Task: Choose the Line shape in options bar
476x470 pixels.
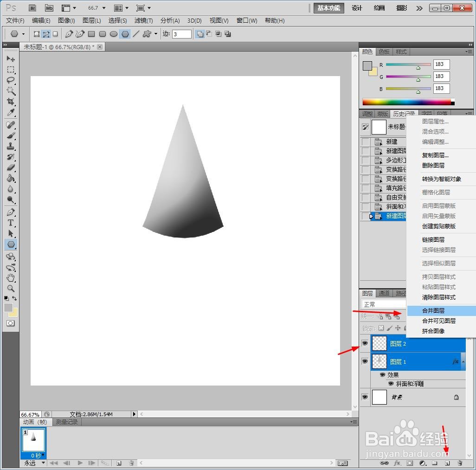Action: (136, 34)
